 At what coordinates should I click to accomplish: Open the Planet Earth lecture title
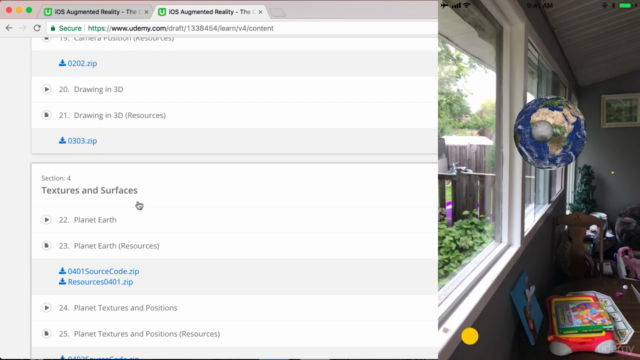click(95, 220)
